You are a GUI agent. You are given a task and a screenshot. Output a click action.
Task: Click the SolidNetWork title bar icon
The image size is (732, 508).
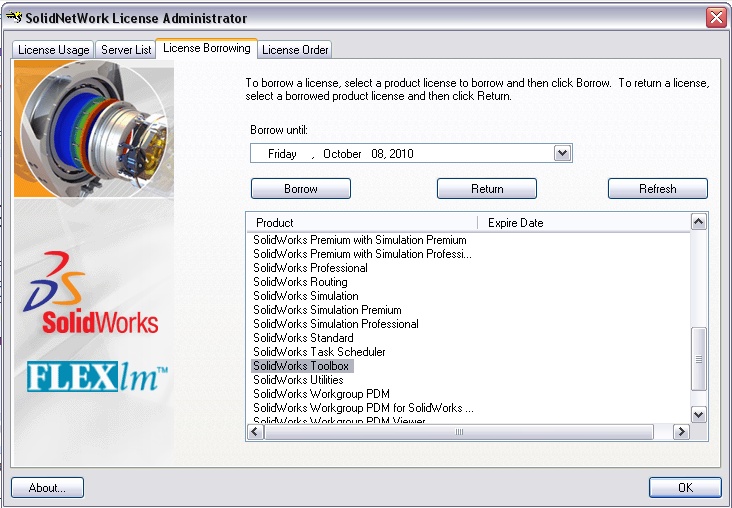point(14,18)
